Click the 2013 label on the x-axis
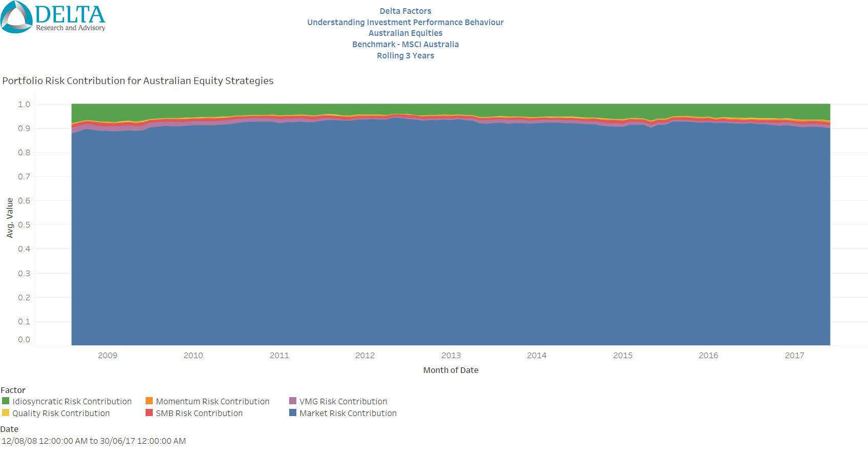The height and width of the screenshot is (455, 868). [x=451, y=355]
